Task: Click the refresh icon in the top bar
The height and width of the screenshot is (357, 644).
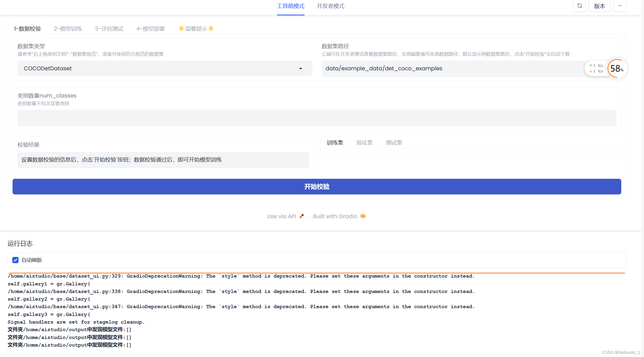Action: click(579, 6)
